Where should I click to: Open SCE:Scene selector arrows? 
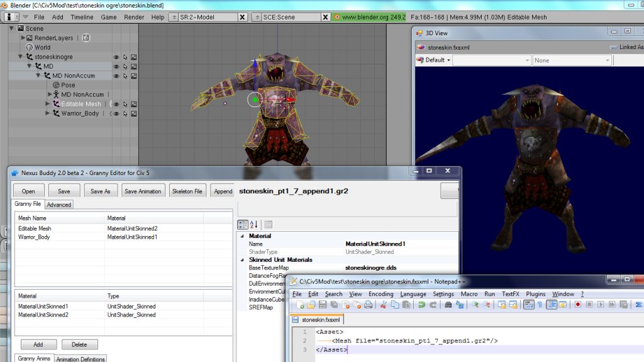(x=257, y=17)
